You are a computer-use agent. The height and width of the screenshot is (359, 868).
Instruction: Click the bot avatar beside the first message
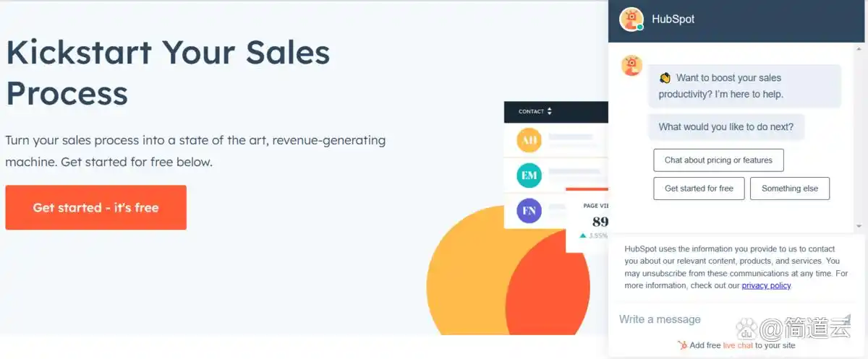pos(631,66)
